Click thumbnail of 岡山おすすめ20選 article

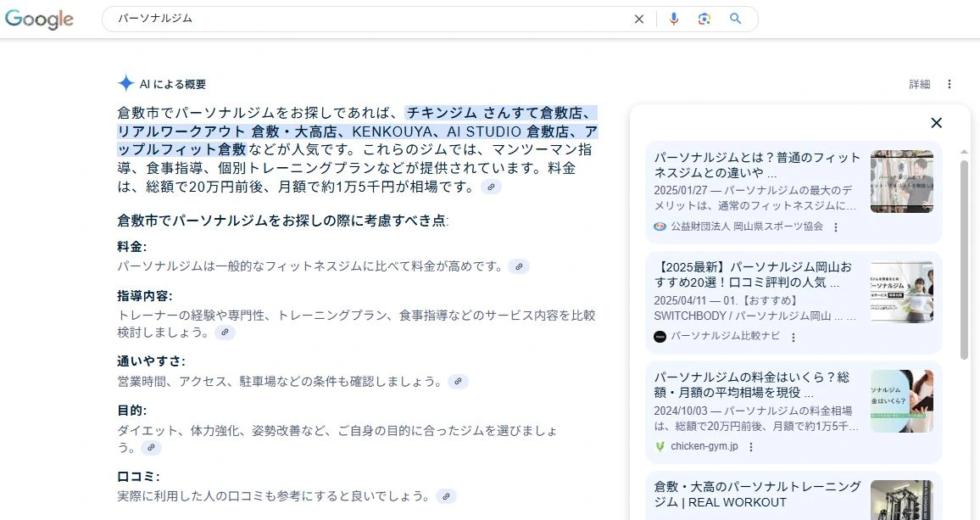[902, 291]
